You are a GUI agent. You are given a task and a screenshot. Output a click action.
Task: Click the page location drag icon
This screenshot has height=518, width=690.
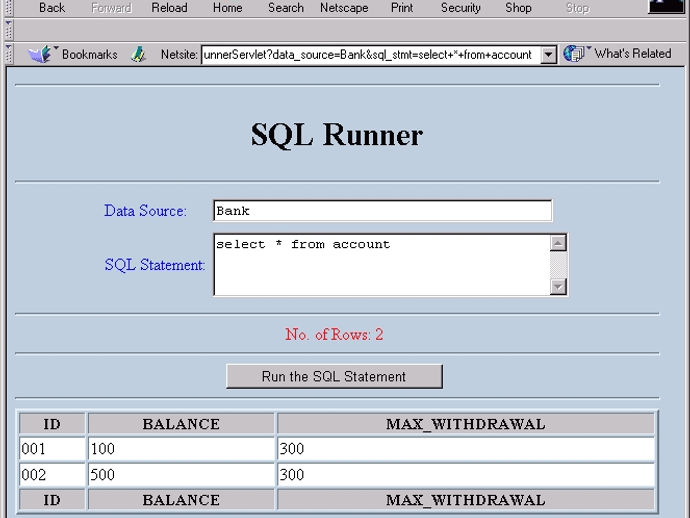pos(138,54)
